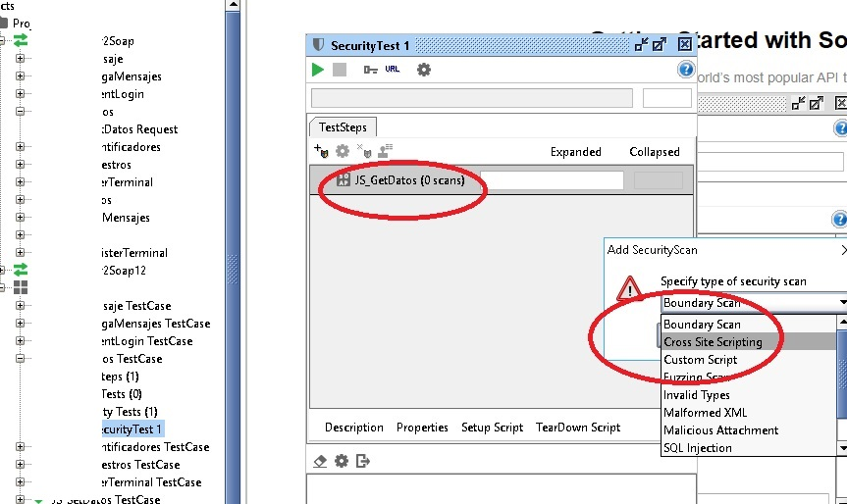Expand the tree node beside 2Soap12 interface
847x504 pixels.
4,271
